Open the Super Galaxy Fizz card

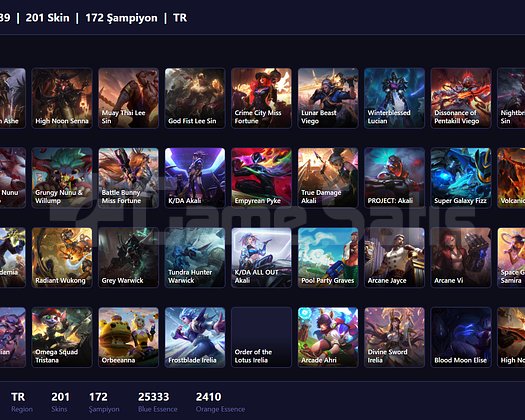coord(461,178)
